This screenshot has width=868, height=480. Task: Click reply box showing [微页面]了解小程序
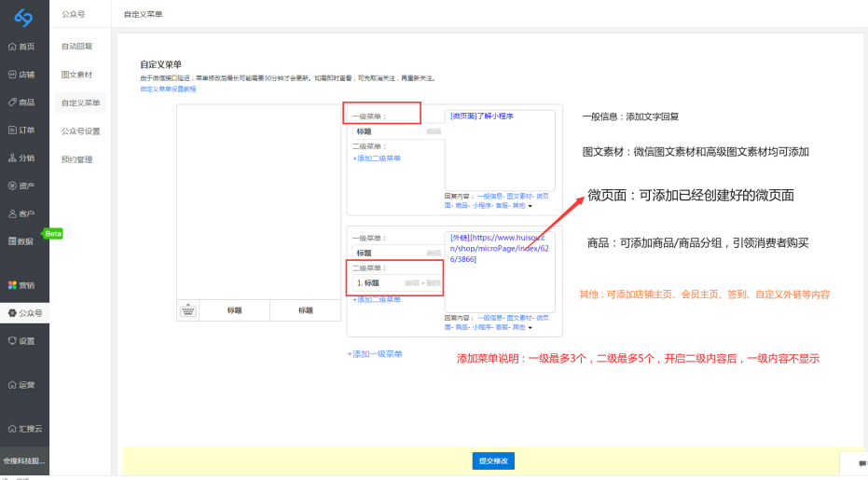coord(500,151)
